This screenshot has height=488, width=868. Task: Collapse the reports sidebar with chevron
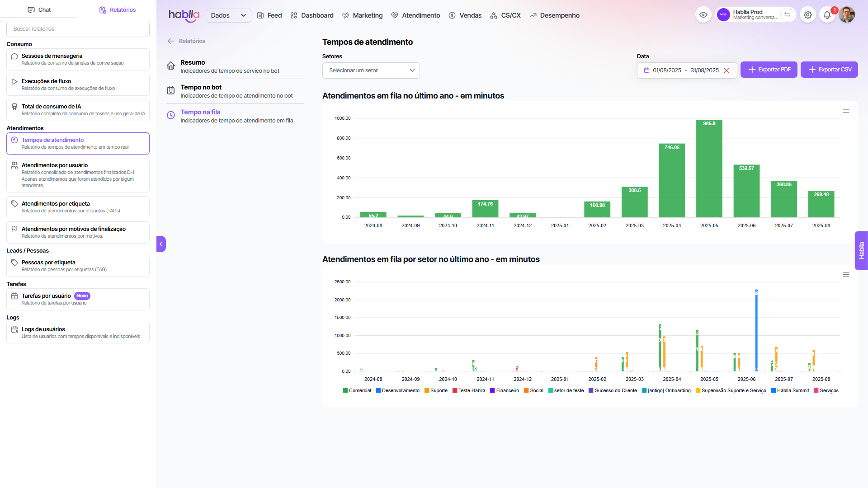[161, 244]
